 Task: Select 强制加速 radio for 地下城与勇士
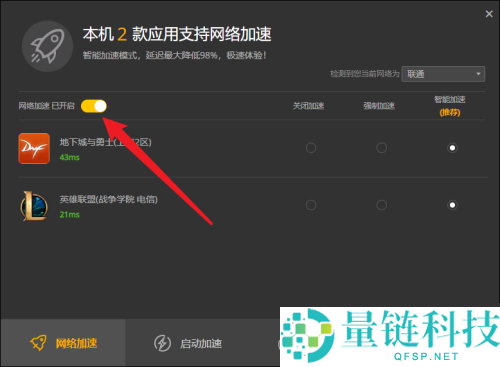tap(381, 148)
